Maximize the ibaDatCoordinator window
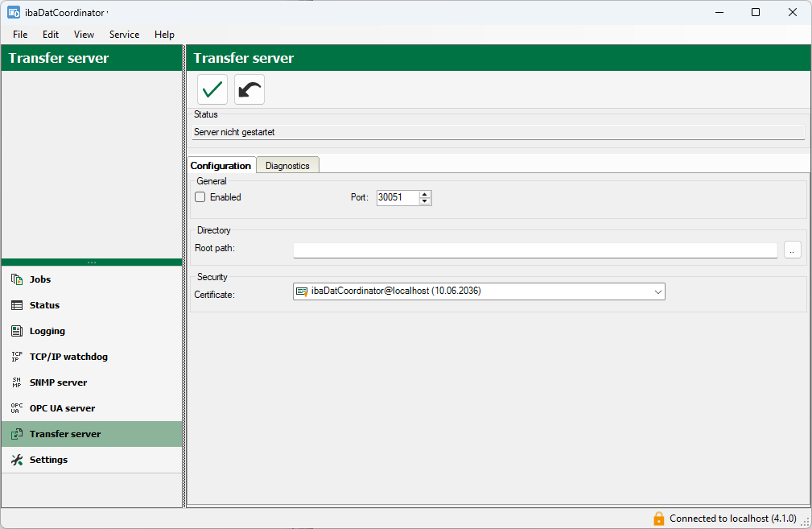Image resolution: width=812 pixels, height=529 pixels. [x=756, y=12]
